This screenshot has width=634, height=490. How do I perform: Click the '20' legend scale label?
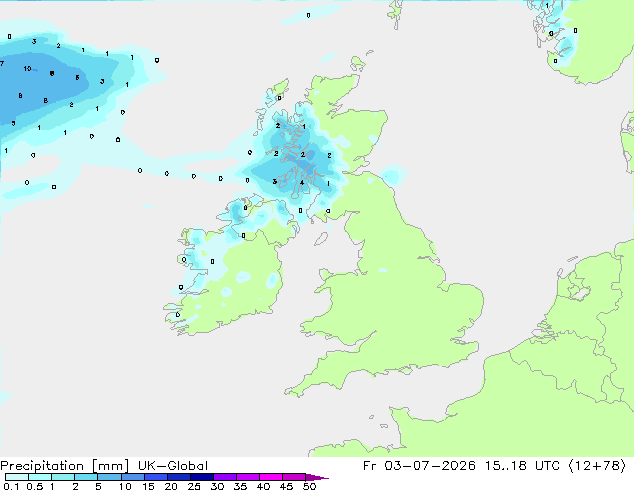[171, 486]
